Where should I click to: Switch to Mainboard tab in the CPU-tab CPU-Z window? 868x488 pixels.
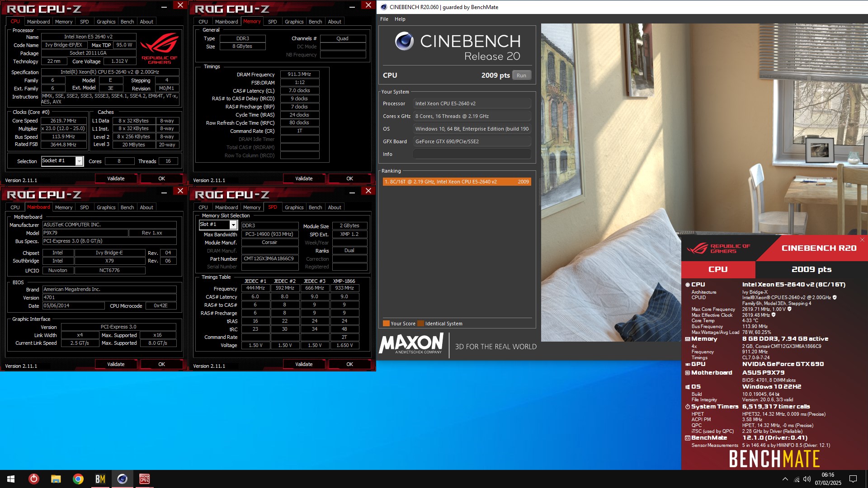click(x=38, y=22)
